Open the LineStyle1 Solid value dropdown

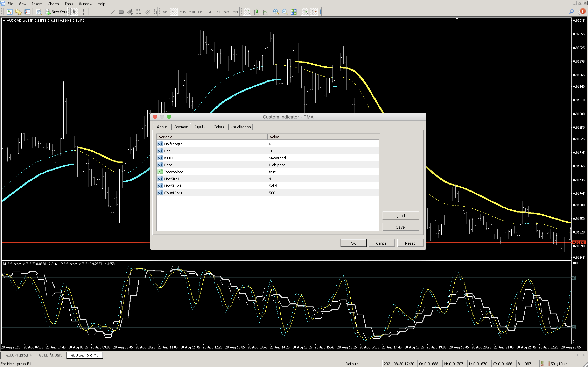click(x=323, y=186)
